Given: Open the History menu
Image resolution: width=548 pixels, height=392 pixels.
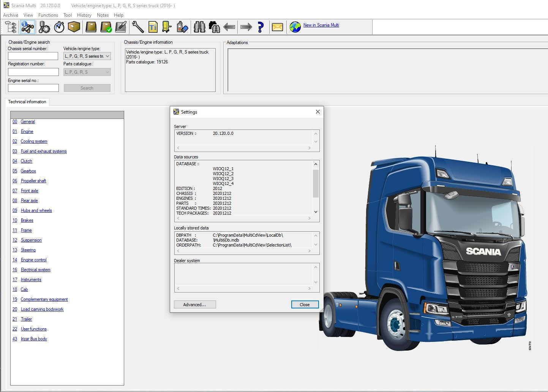Looking at the screenshot, I should click(84, 15).
